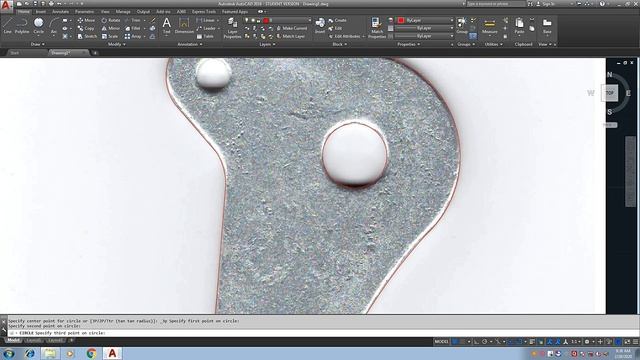
Task: Click the Move tool
Action: coord(86,20)
